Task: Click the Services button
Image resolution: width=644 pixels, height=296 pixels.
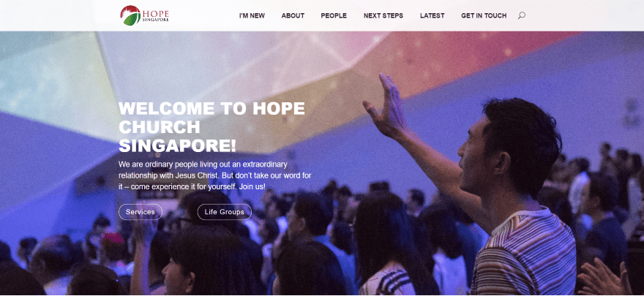Action: click(x=141, y=212)
